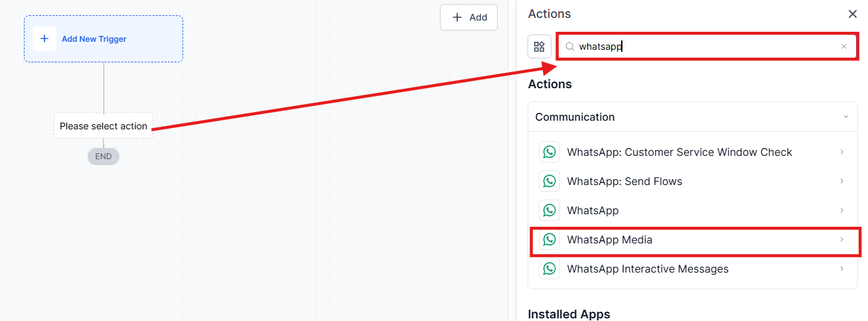Select WhatsApp Media action
This screenshot has width=868, height=321.
coord(610,239)
